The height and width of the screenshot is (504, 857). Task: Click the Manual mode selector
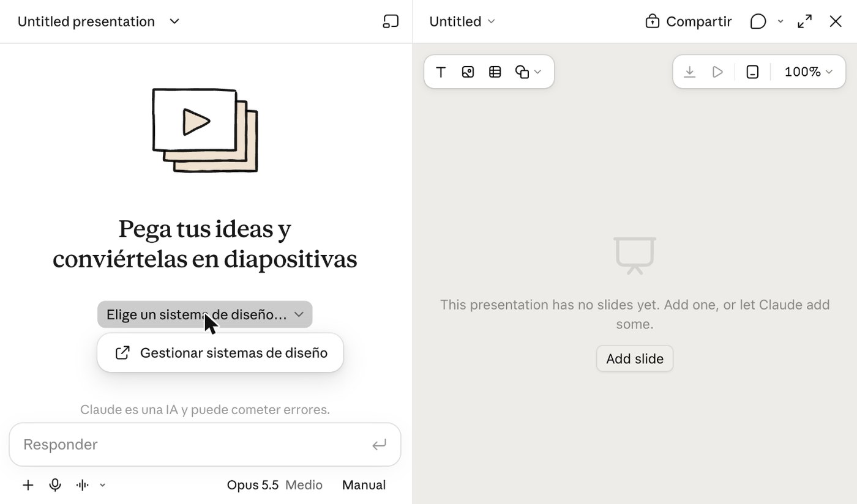[364, 485]
